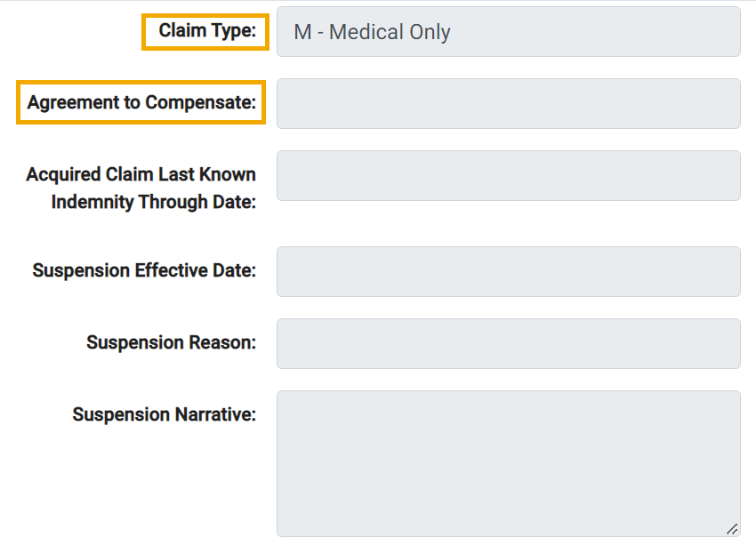Click the 'Indemnity Through Date:' label line

pyautogui.click(x=153, y=202)
